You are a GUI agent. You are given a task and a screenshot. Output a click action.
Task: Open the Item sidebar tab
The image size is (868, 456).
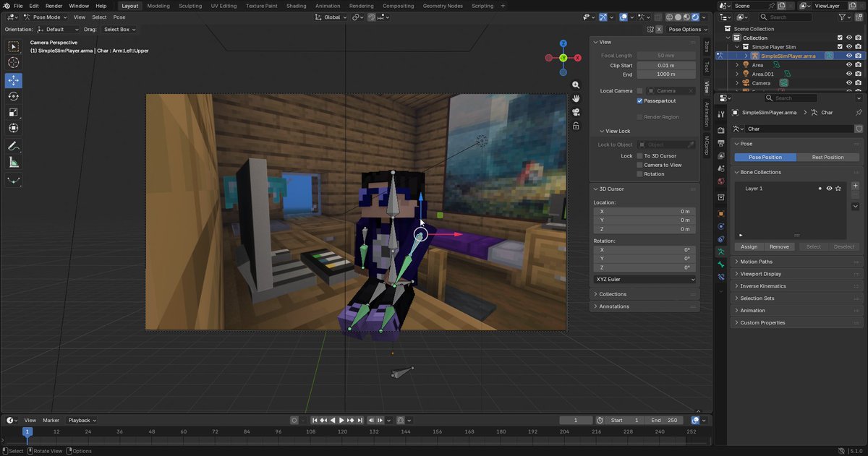707,47
